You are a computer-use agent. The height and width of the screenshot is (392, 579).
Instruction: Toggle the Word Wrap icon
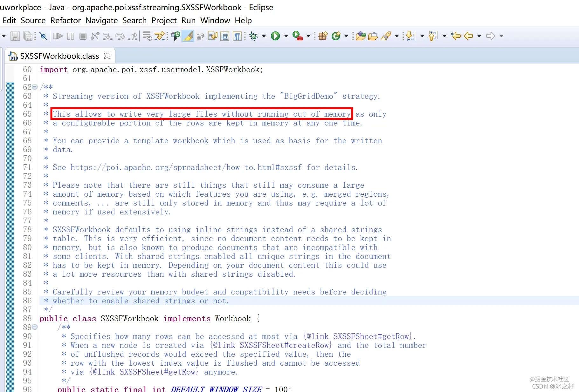[213, 36]
